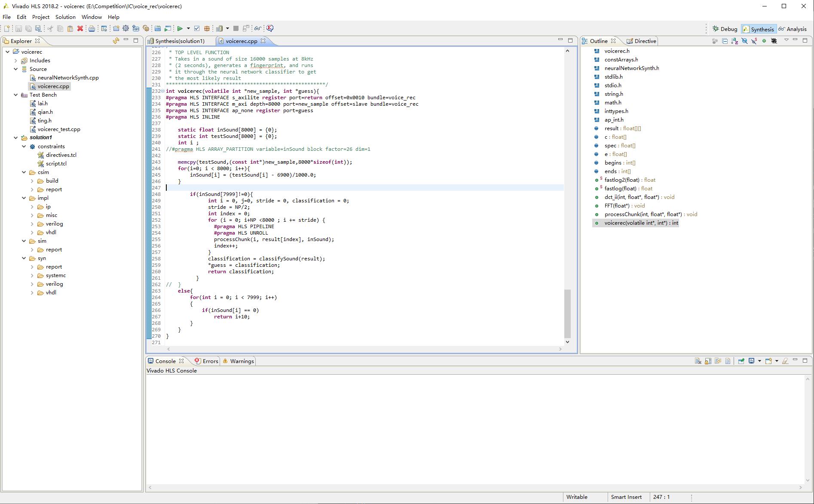The image size is (814, 504).
Task: Click the Pin Console icon
Action: coord(741,361)
